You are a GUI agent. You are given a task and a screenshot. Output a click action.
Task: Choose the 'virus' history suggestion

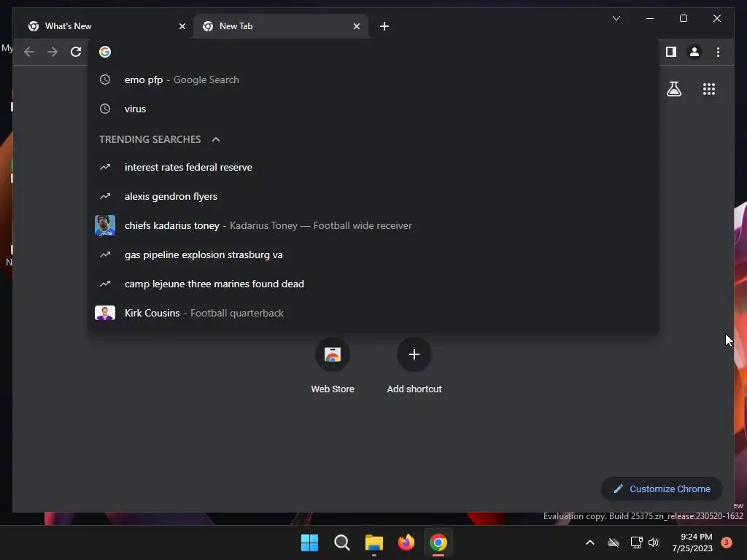click(x=373, y=109)
